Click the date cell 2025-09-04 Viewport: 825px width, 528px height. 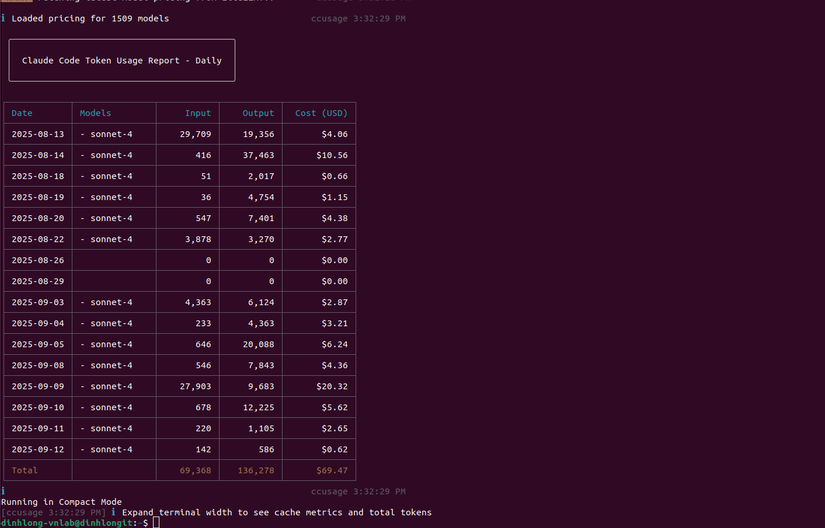[38, 323]
